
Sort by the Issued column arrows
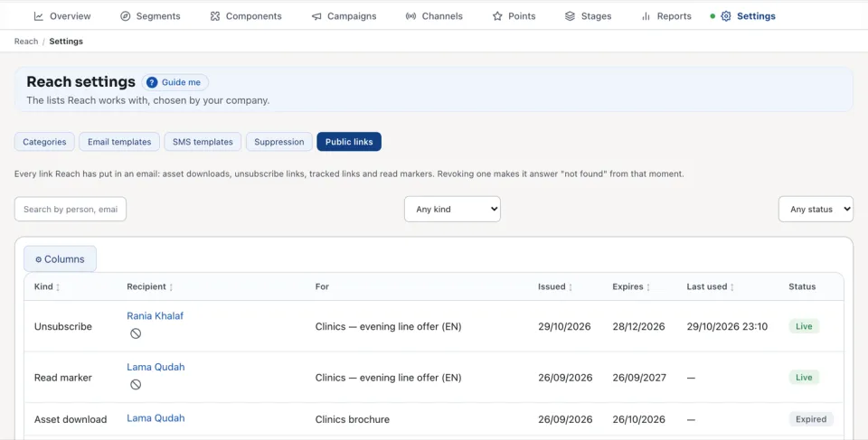tap(571, 287)
